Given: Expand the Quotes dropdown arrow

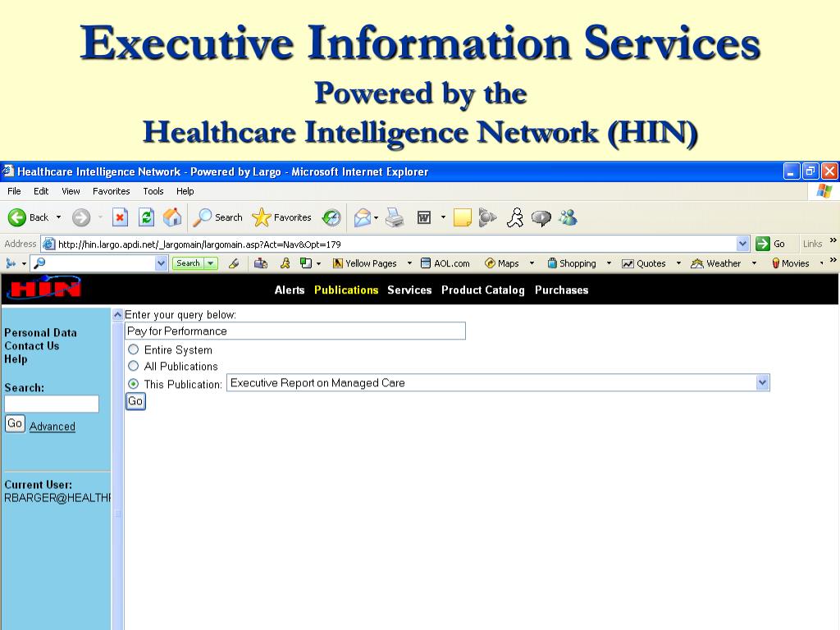Looking at the screenshot, I should pos(678,263).
